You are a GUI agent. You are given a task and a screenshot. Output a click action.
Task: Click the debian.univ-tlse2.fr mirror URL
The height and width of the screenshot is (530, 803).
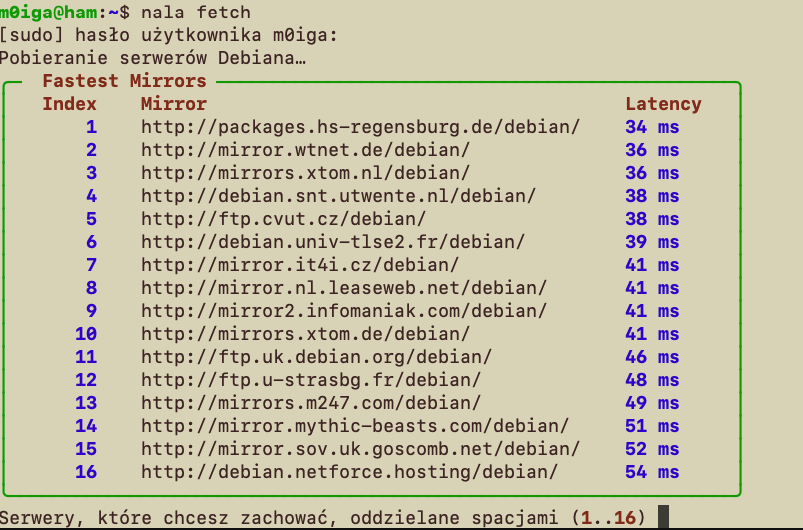pyautogui.click(x=333, y=242)
